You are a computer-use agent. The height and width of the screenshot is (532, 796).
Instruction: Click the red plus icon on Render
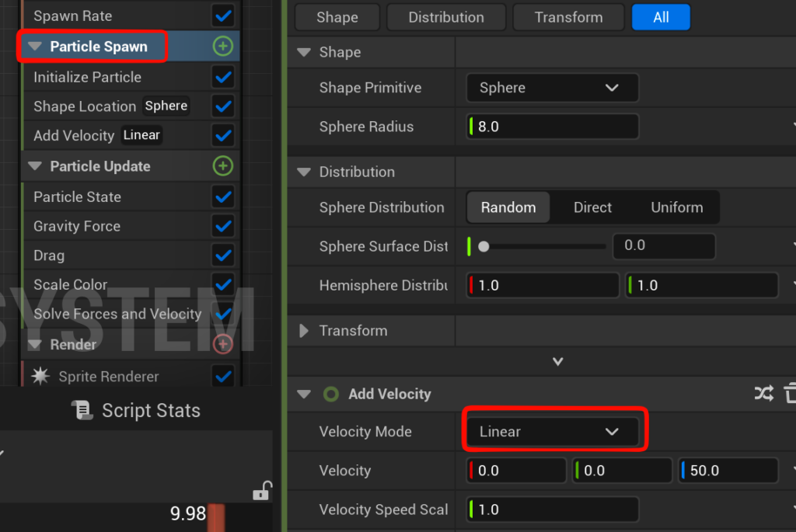coord(223,344)
